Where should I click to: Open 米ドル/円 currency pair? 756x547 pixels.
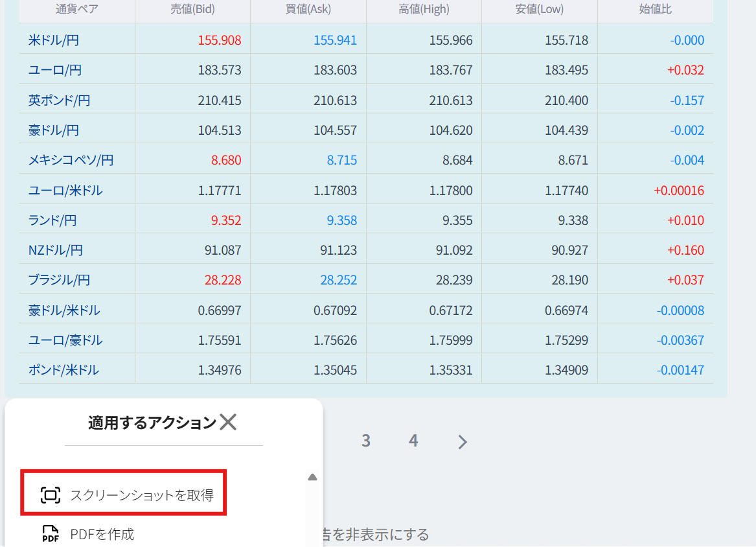54,40
